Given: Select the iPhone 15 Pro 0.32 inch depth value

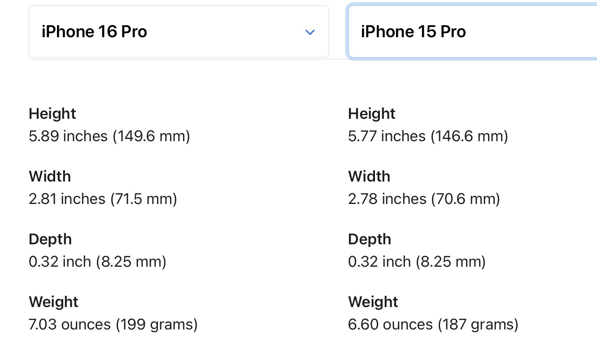Looking at the screenshot, I should point(417,262).
